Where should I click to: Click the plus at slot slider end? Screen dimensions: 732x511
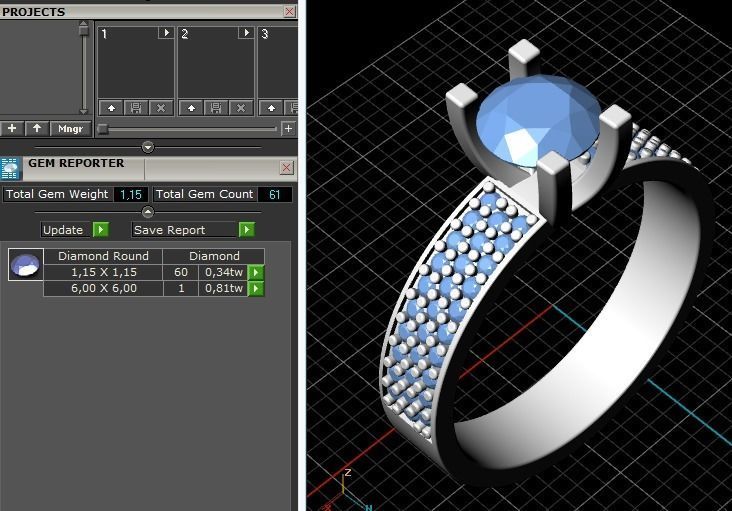click(289, 128)
